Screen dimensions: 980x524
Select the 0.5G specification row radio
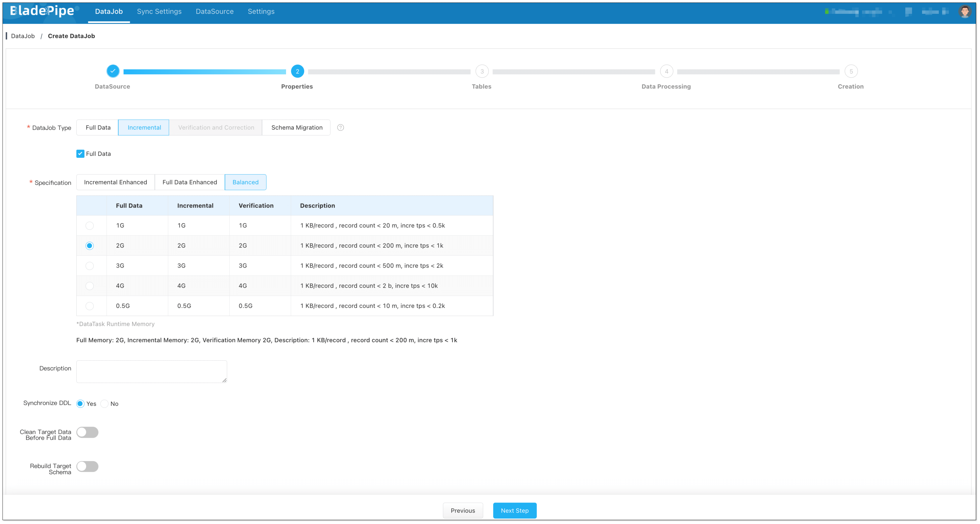click(x=89, y=306)
